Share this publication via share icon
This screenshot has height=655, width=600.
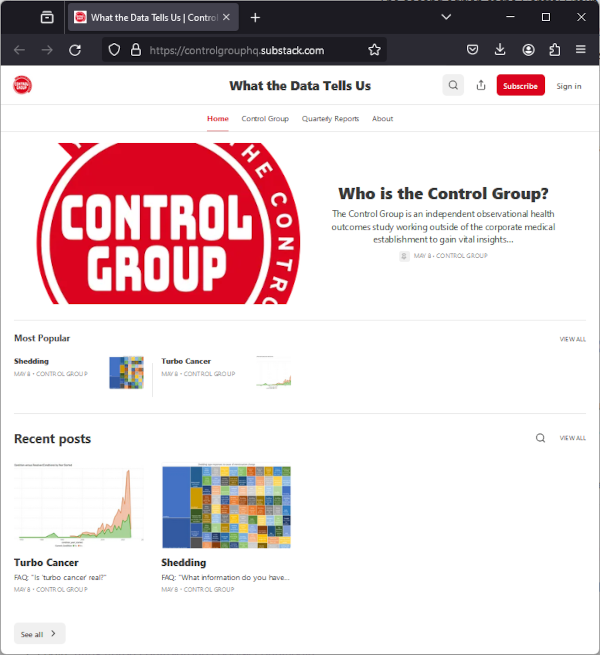click(481, 85)
